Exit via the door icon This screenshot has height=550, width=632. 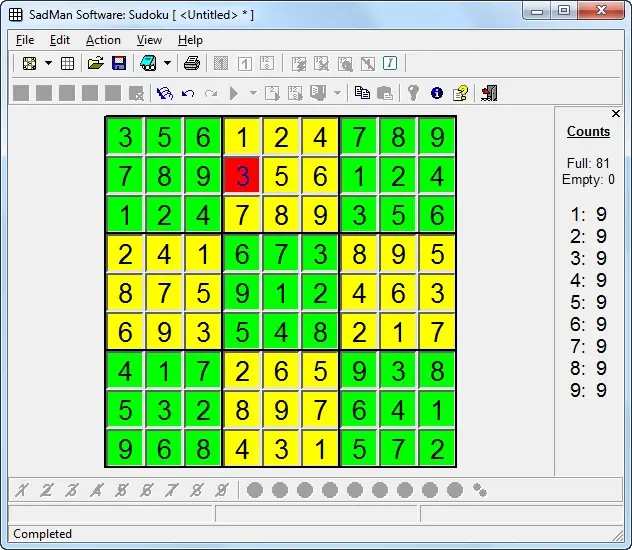click(x=489, y=93)
